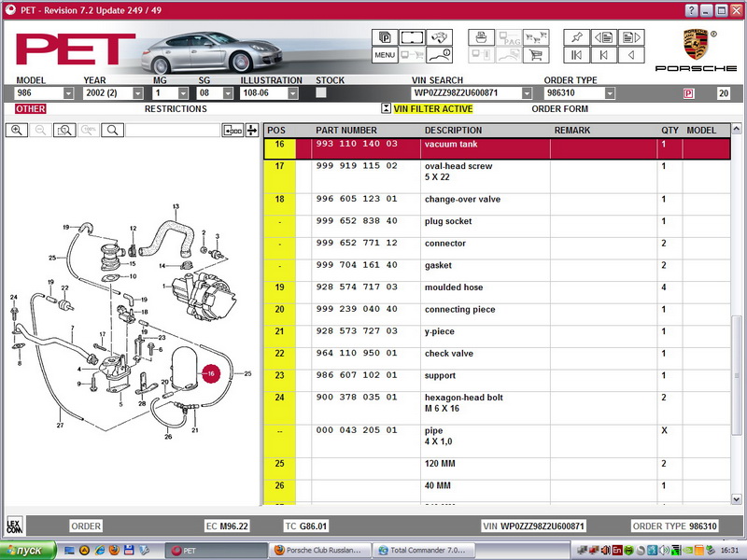Click the print icon in toolbar

pyautogui.click(x=481, y=37)
